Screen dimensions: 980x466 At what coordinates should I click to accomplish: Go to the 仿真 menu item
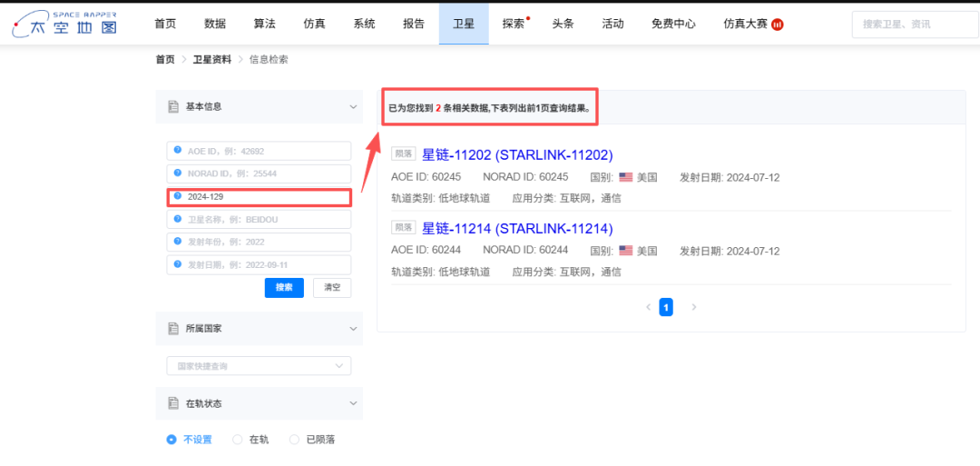click(315, 25)
